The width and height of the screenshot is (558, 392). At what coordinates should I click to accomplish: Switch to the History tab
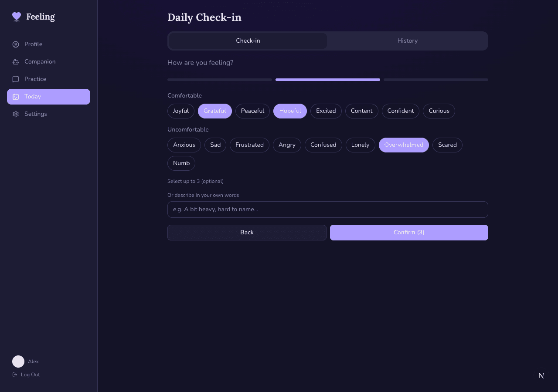pos(407,41)
